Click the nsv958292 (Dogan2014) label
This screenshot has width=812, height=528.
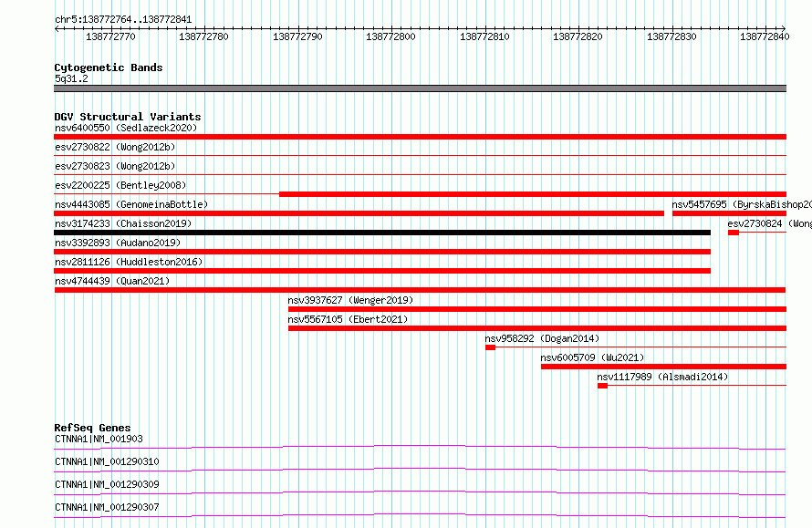542,338
